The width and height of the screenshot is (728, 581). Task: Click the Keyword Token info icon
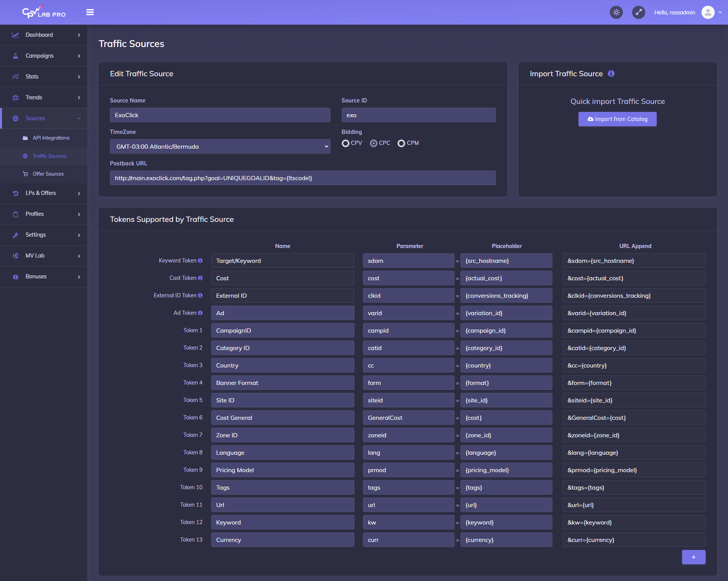(x=200, y=261)
